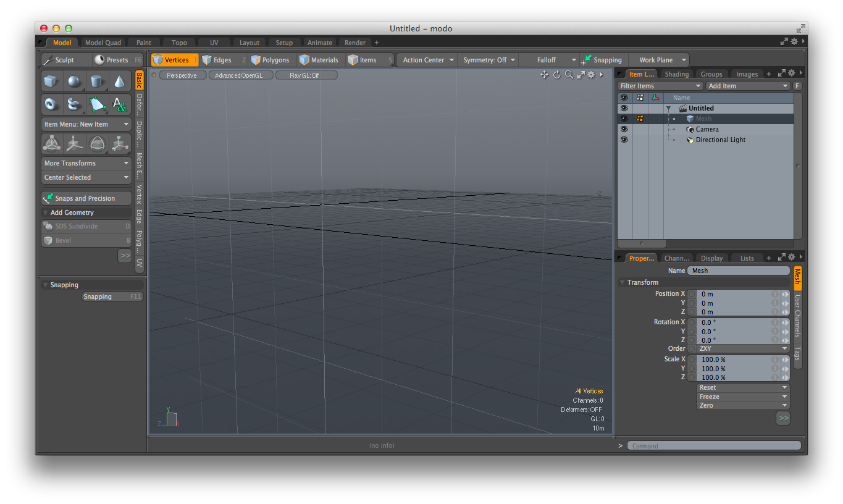
Task: Click the viewport zoom magnifier icon
Action: point(569,75)
